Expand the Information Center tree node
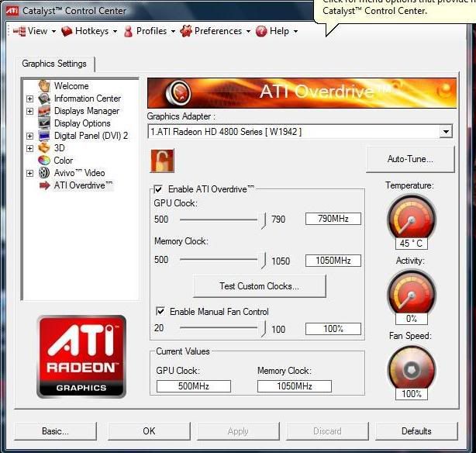This screenshot has height=453, width=476. click(29, 99)
